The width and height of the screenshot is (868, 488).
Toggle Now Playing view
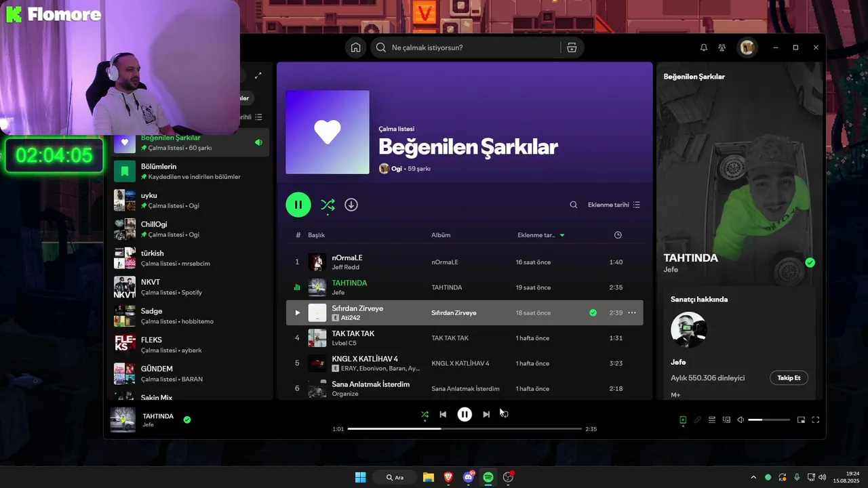point(683,420)
